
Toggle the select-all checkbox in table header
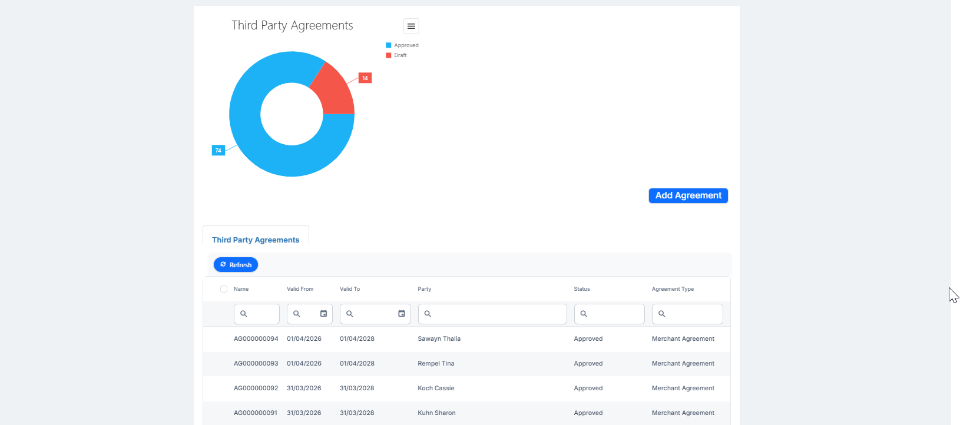[x=224, y=289]
